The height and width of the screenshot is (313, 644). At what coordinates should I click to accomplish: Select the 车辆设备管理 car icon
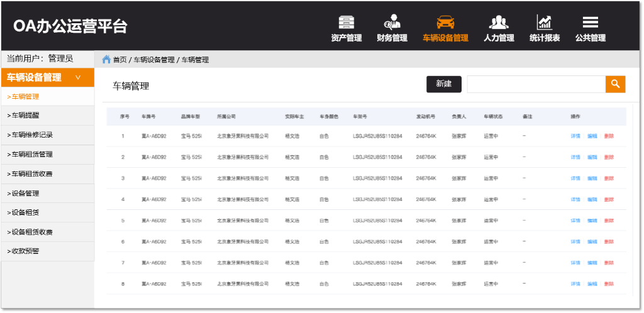coord(445,23)
